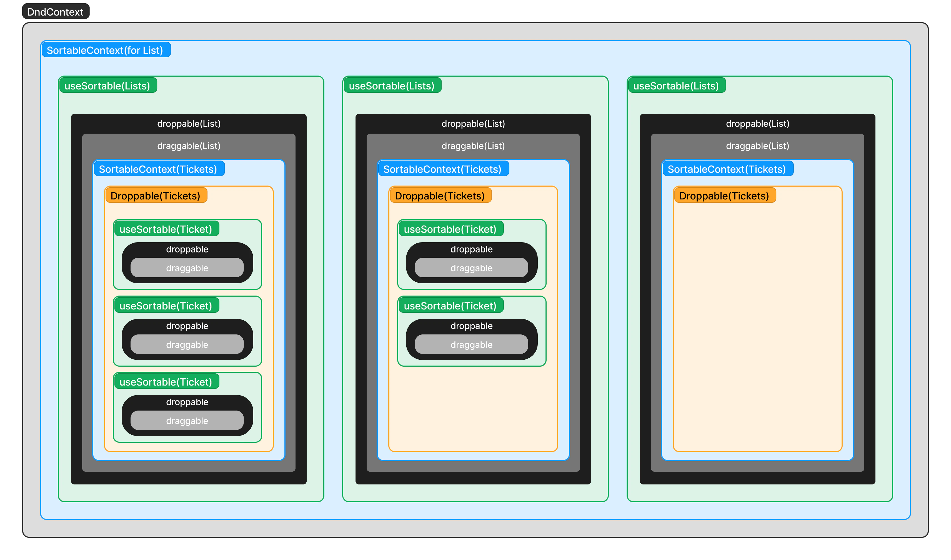Click Droppable(Tickets) orange label in middle list
951x560 pixels.
pyautogui.click(x=440, y=196)
